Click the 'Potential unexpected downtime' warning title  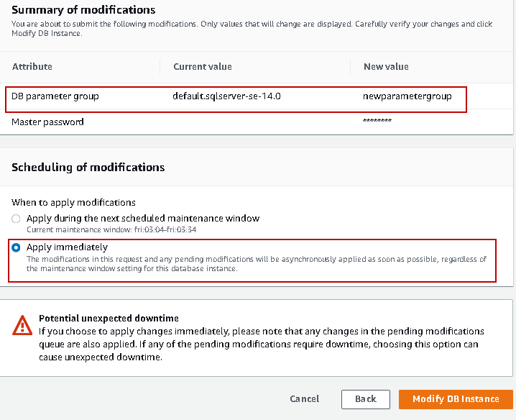(109, 318)
